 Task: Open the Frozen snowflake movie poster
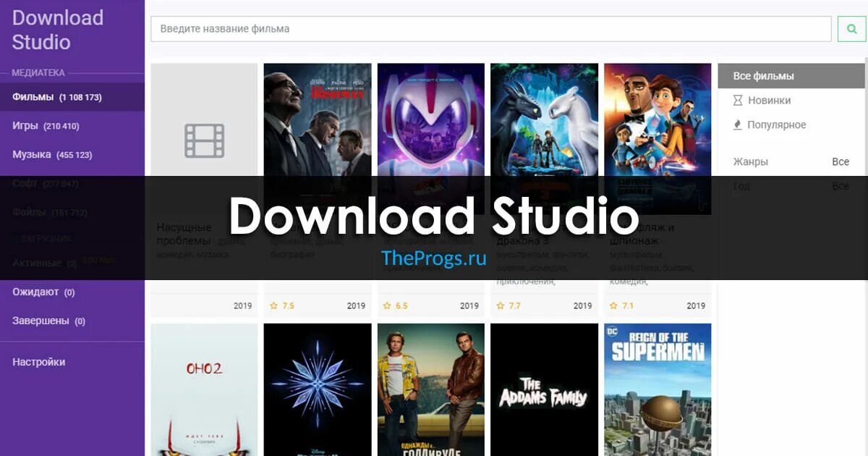coord(318,389)
